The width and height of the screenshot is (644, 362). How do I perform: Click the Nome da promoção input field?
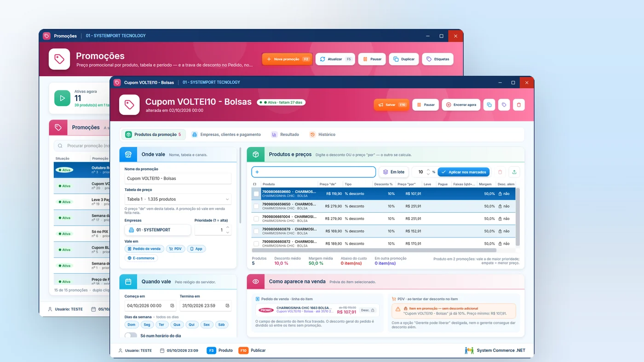(178, 178)
